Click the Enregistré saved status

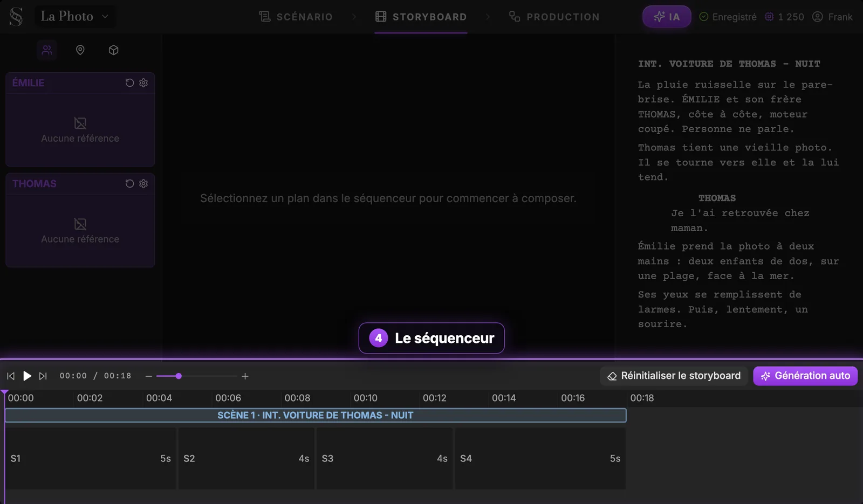[728, 17]
